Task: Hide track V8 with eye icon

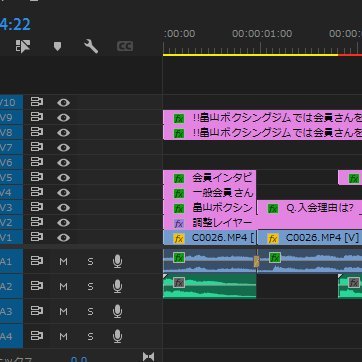Action: [x=63, y=132]
